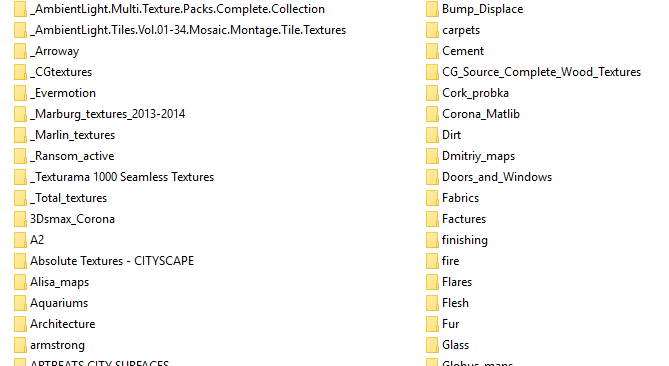669x366 pixels.
Task: Click the Cement folder icon
Action: (x=432, y=51)
